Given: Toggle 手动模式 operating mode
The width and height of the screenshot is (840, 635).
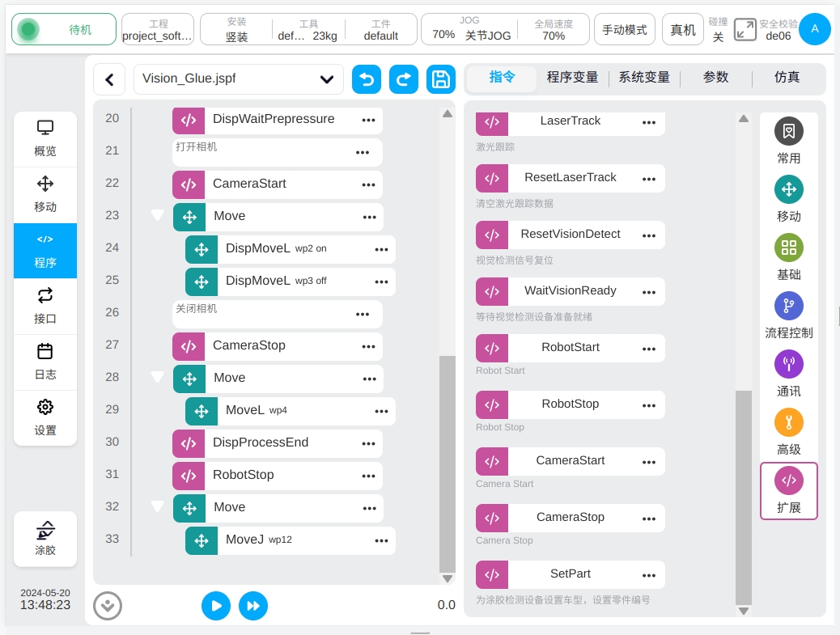Looking at the screenshot, I should (625, 30).
